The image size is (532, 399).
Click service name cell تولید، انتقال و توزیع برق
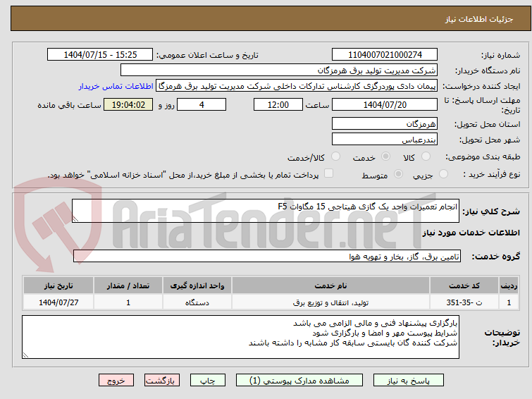tap(330, 302)
